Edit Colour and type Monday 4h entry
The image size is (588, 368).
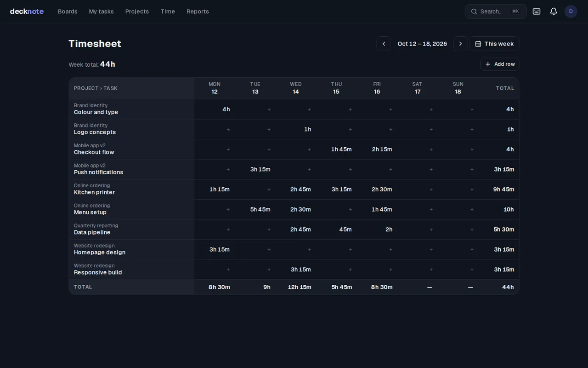coord(226,109)
